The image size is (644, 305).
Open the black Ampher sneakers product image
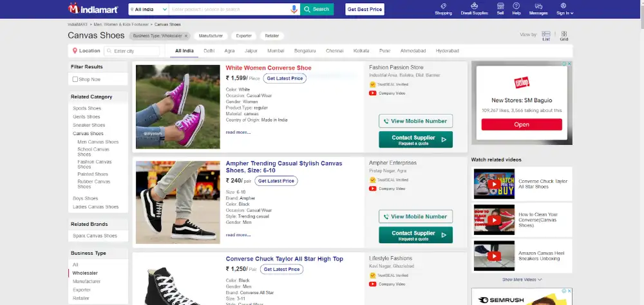(178, 203)
